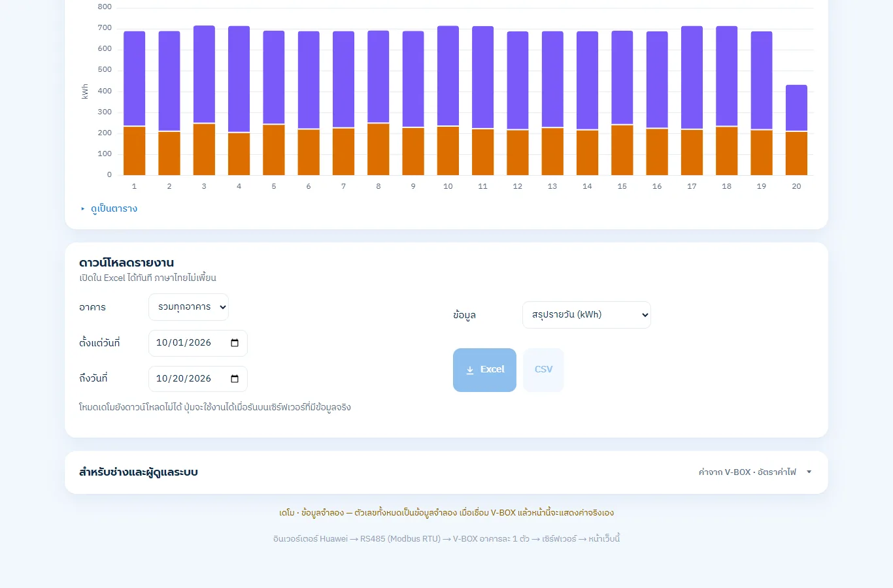Click the โหมดเดโมยังดาวน์โหลดไม่ได้ hint text
This screenshot has height=588, width=893.
[215, 408]
